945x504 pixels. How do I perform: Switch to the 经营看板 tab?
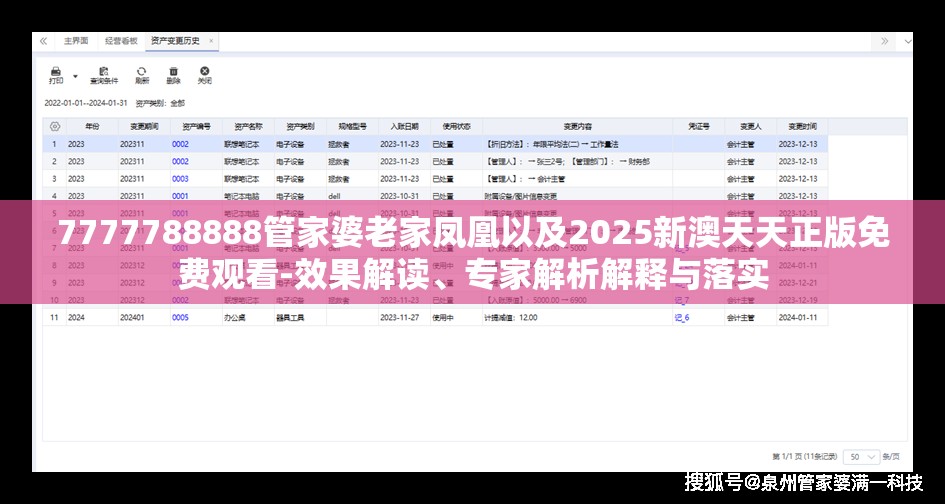click(x=121, y=41)
